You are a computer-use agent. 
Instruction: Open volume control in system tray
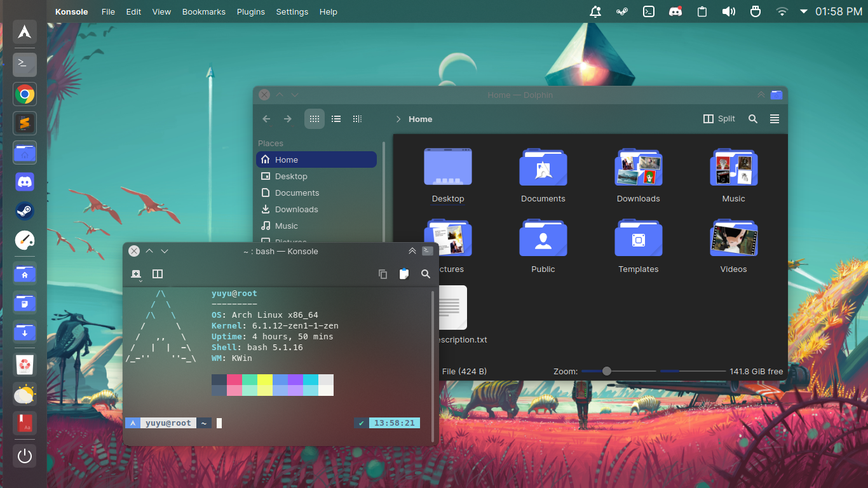pos(729,11)
